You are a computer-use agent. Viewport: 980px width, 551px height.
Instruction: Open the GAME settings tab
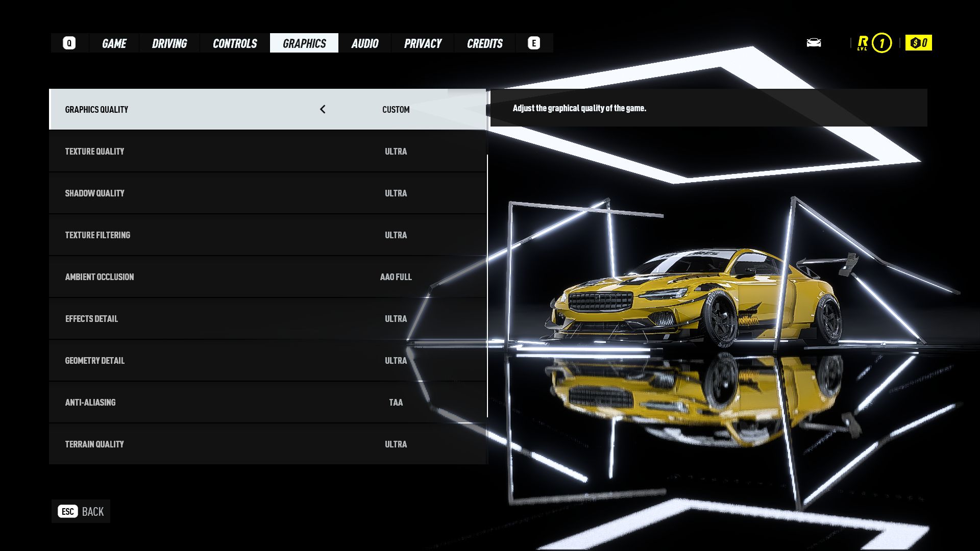click(113, 43)
